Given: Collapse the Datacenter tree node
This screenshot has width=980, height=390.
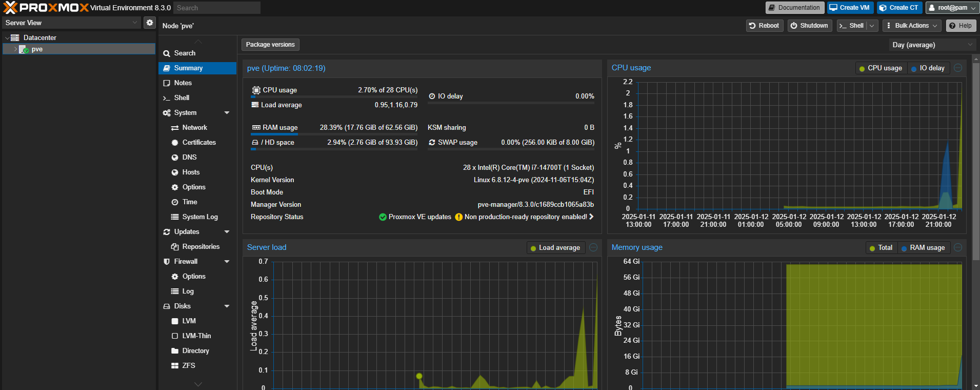Looking at the screenshot, I should point(7,38).
